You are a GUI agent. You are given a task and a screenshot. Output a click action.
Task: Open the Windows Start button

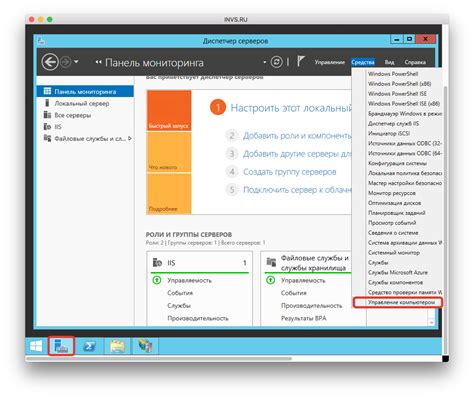tap(36, 346)
